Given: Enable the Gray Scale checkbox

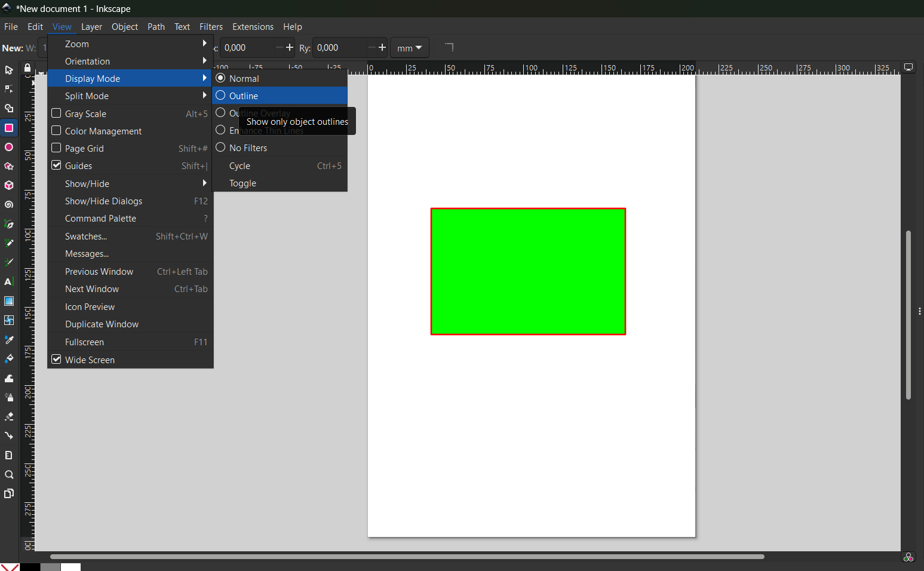Looking at the screenshot, I should pos(56,113).
